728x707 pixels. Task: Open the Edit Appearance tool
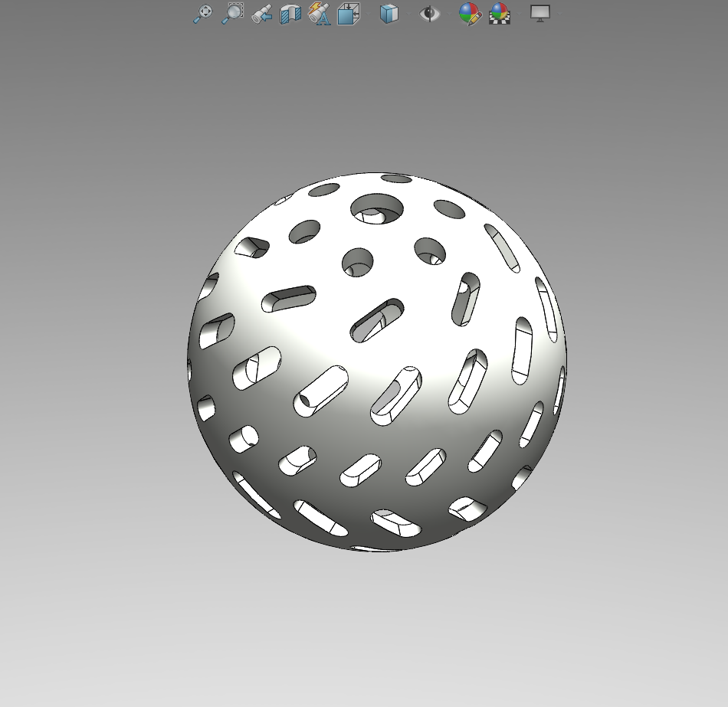(x=470, y=14)
